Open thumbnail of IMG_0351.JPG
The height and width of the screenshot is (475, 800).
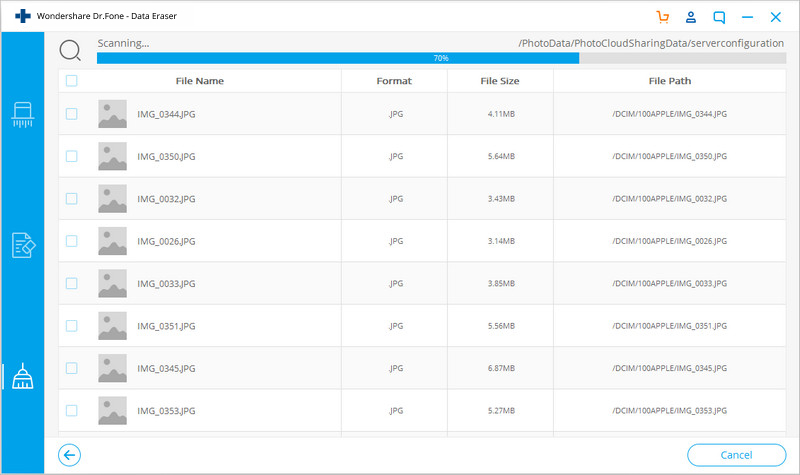click(112, 326)
